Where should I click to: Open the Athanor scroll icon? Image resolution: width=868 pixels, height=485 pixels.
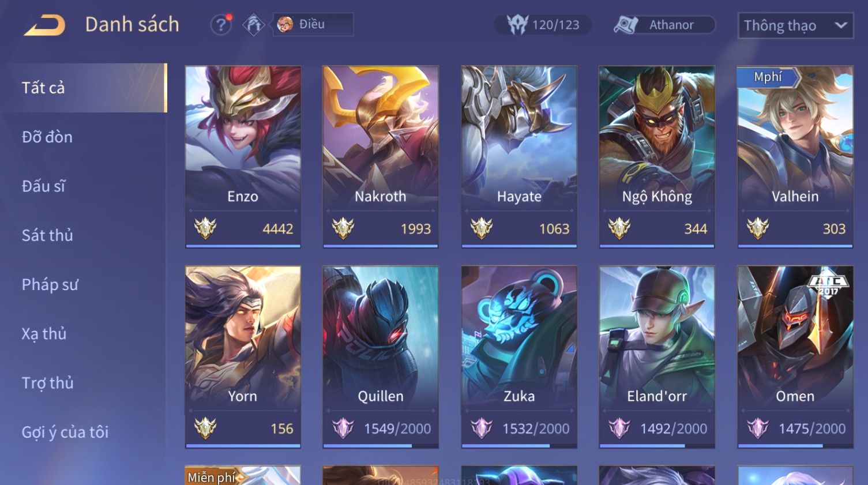pos(626,25)
